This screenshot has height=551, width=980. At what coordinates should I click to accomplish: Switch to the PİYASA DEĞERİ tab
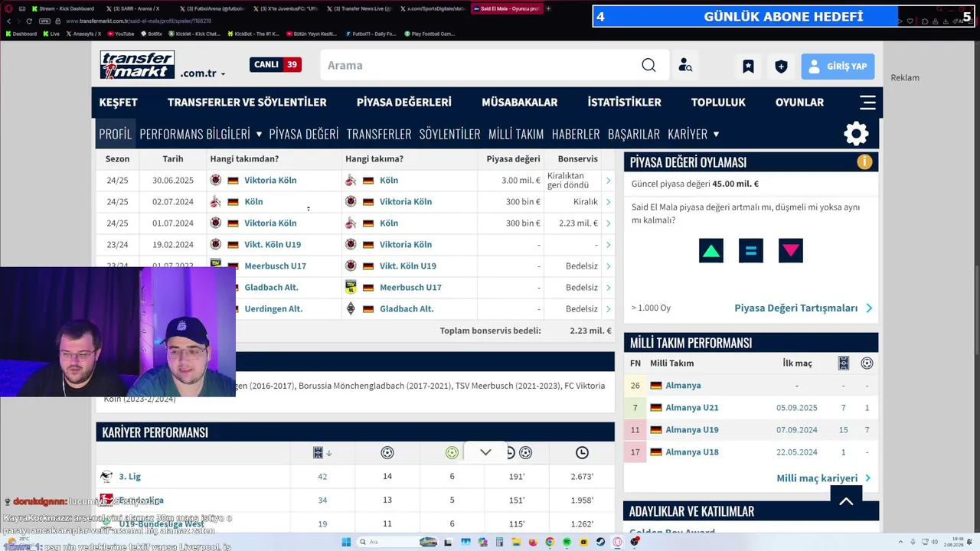coord(303,134)
